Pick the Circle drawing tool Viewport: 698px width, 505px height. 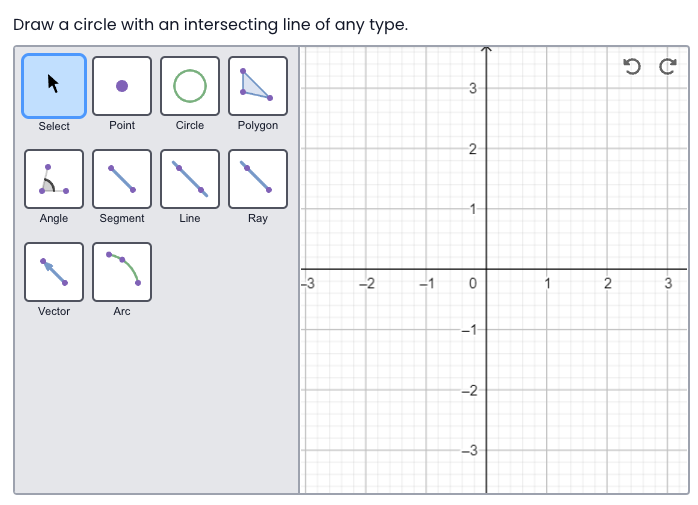pos(190,86)
